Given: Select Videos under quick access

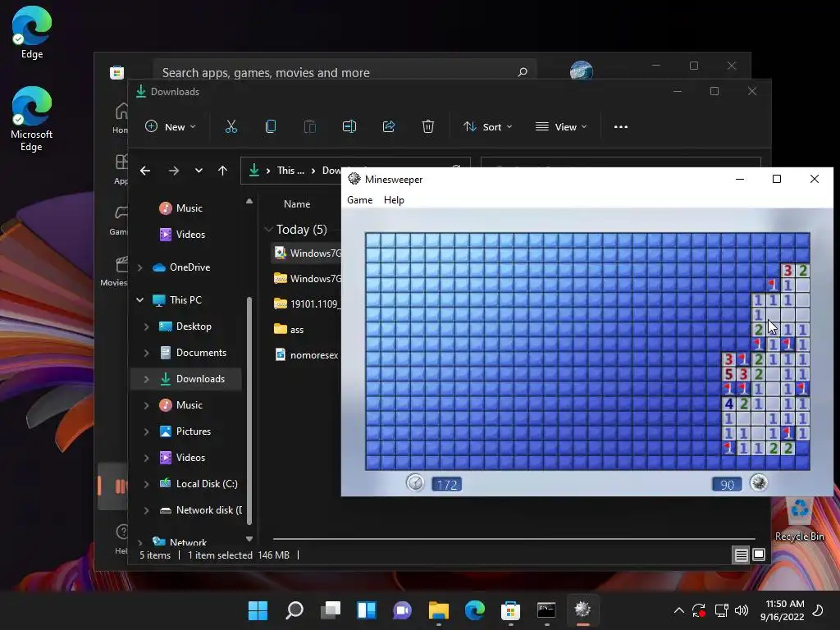Looking at the screenshot, I should click(x=182, y=234).
